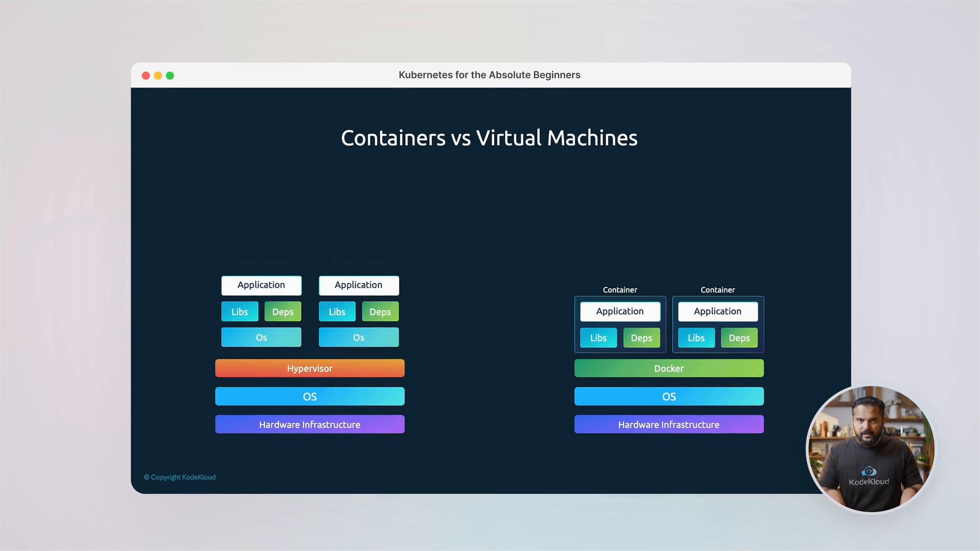The image size is (980, 551).
Task: Click the OS bar beneath Docker
Action: click(x=669, y=396)
